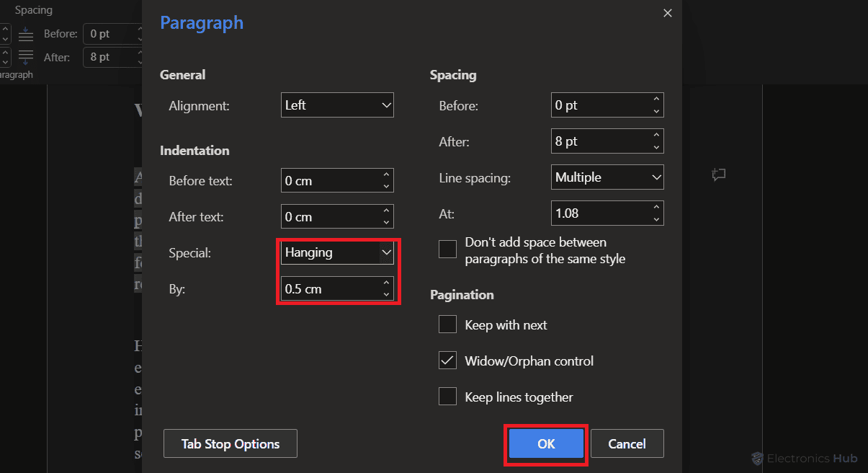
Task: Uncheck Widow/Orphan control
Action: [x=448, y=361]
